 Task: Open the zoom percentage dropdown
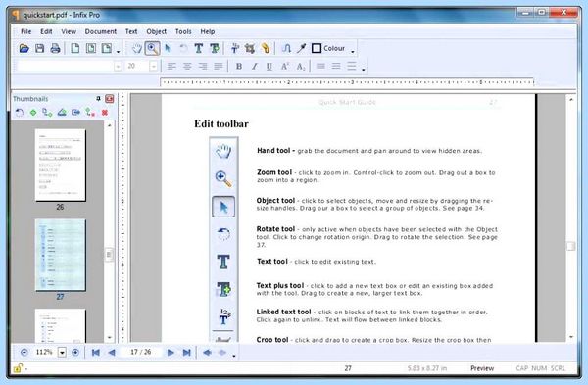coord(63,353)
